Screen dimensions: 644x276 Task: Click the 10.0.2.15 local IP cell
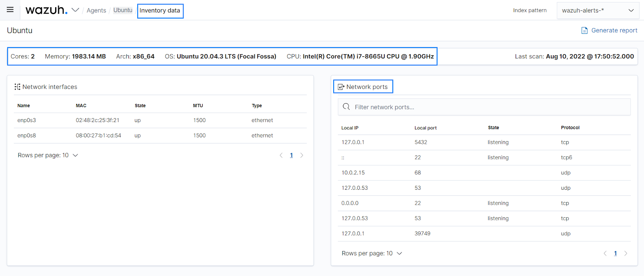[353, 172]
